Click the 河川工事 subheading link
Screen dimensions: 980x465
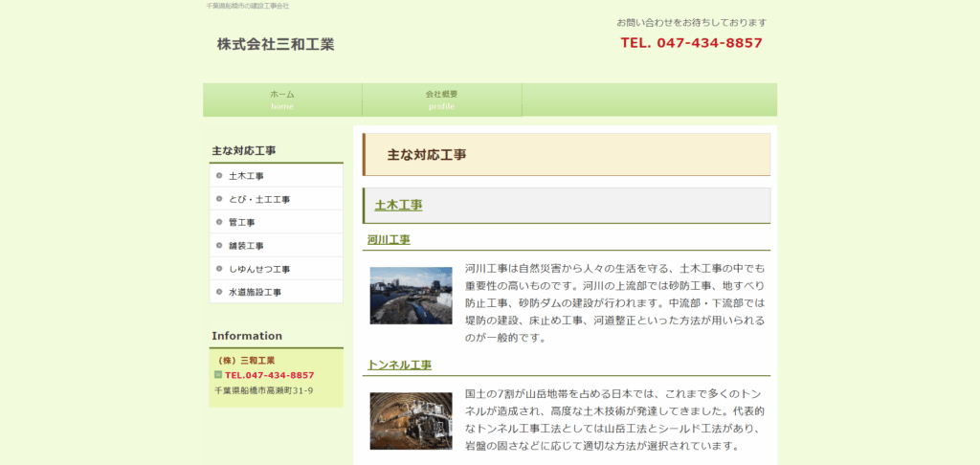pyautogui.click(x=389, y=239)
